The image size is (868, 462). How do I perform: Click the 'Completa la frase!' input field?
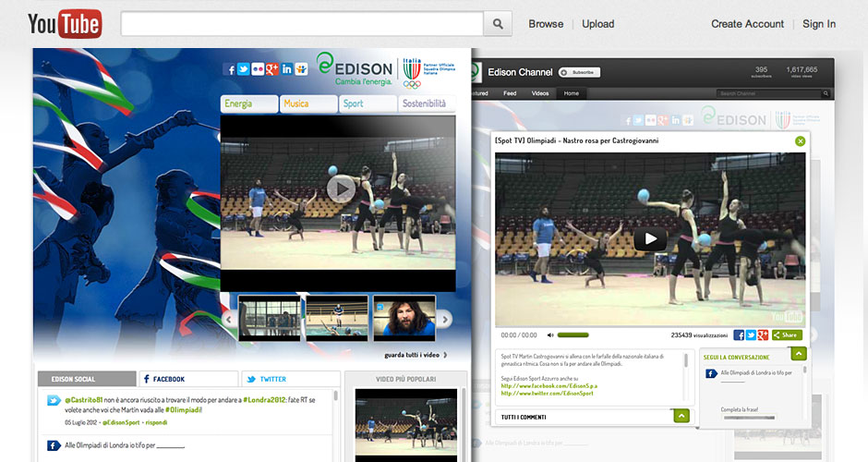click(x=749, y=417)
